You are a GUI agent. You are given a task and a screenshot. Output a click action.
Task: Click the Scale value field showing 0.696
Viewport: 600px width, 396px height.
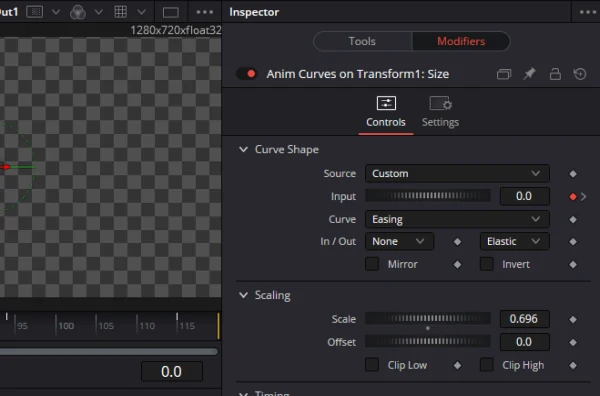tap(524, 319)
